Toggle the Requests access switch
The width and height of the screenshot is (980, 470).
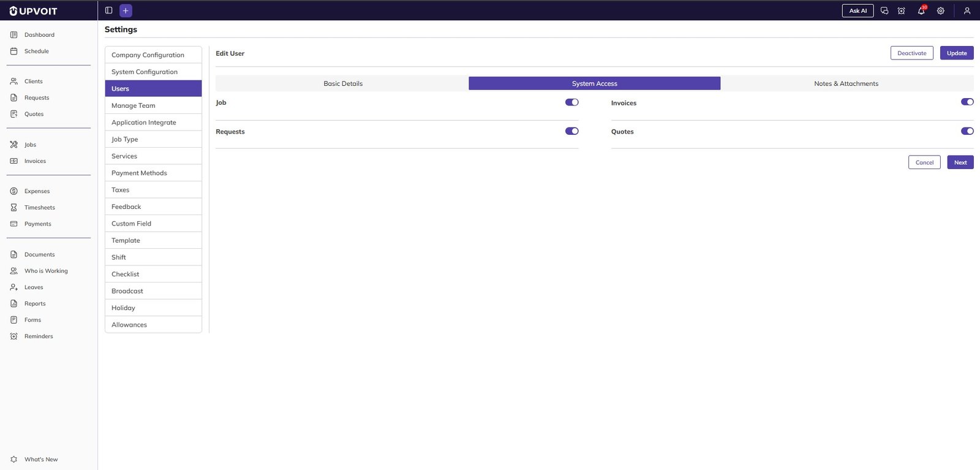(x=571, y=131)
